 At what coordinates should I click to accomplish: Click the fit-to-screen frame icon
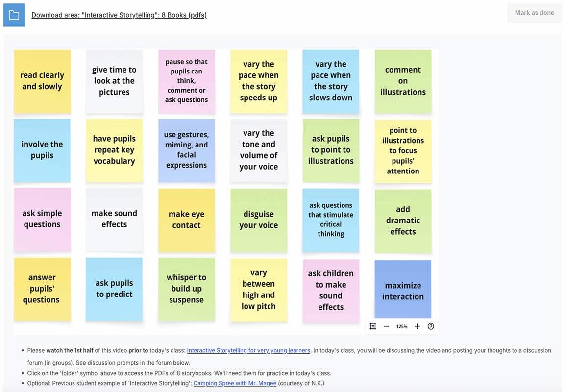(x=373, y=326)
